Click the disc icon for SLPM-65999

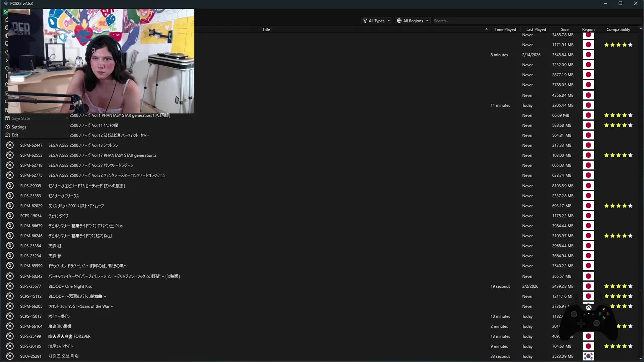pyautogui.click(x=10, y=266)
